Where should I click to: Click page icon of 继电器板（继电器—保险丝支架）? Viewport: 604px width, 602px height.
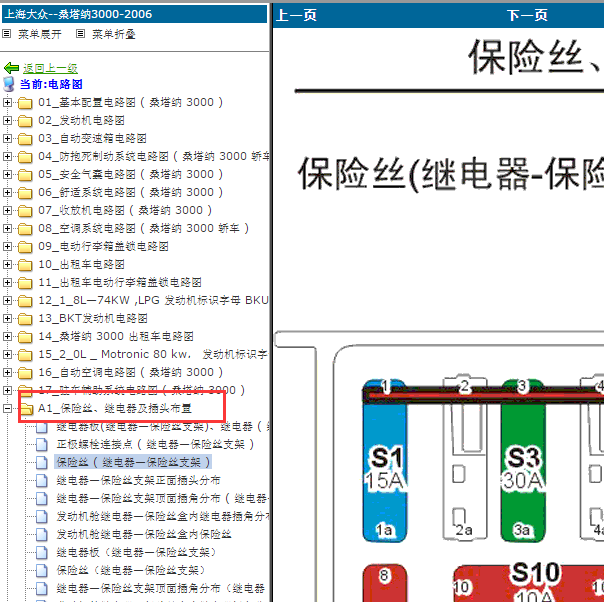42,553
